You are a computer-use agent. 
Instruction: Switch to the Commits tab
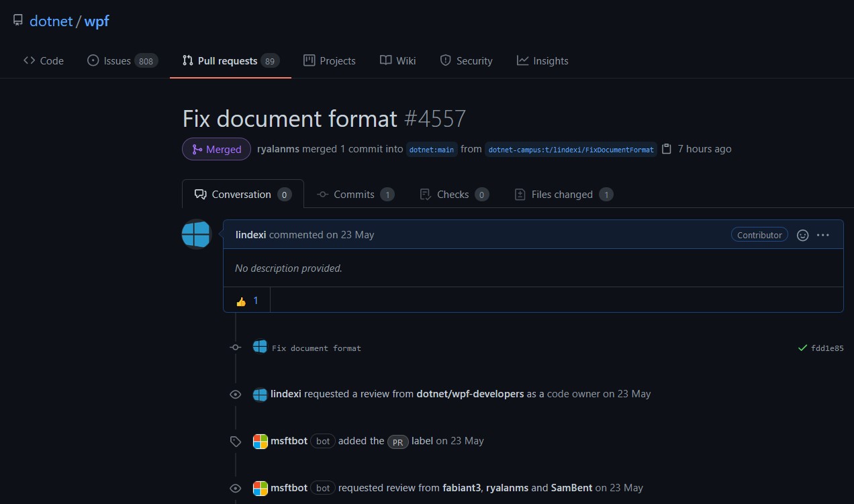pyautogui.click(x=355, y=195)
